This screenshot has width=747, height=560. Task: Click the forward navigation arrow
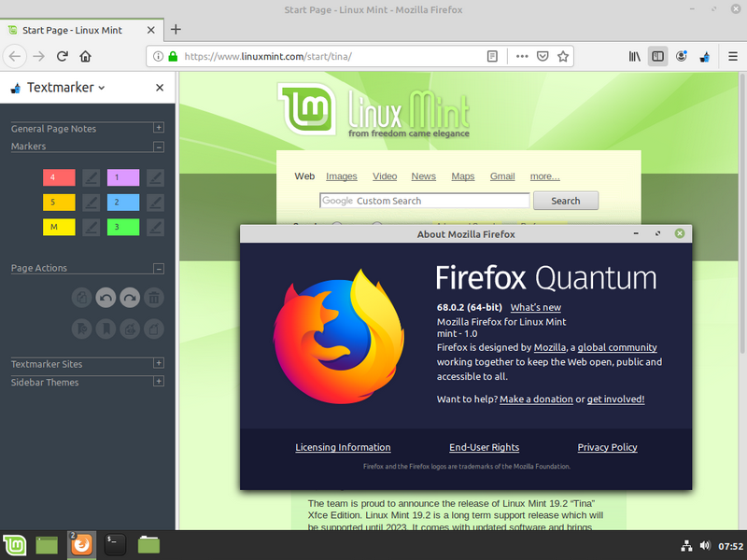tap(38, 56)
